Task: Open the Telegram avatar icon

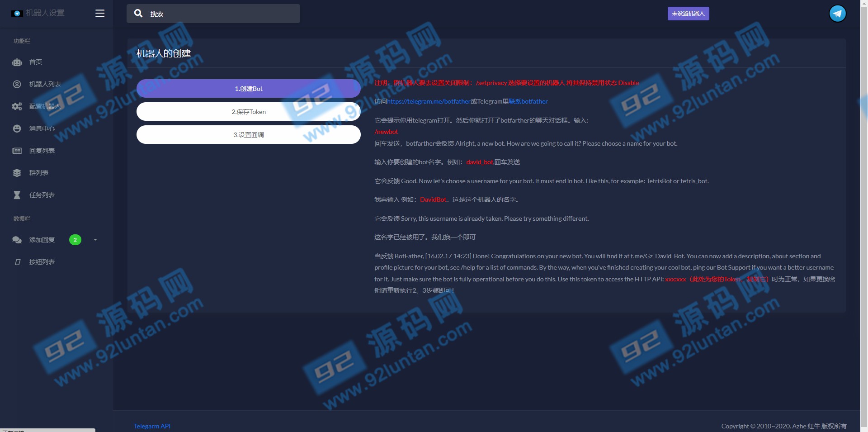Action: (837, 14)
